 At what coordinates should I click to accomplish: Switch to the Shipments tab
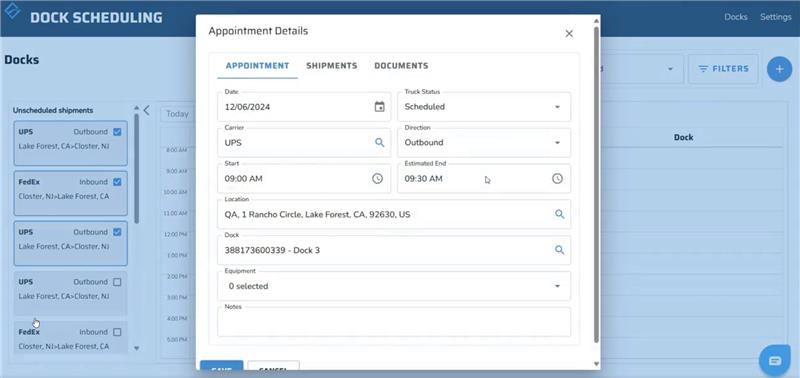click(x=332, y=66)
